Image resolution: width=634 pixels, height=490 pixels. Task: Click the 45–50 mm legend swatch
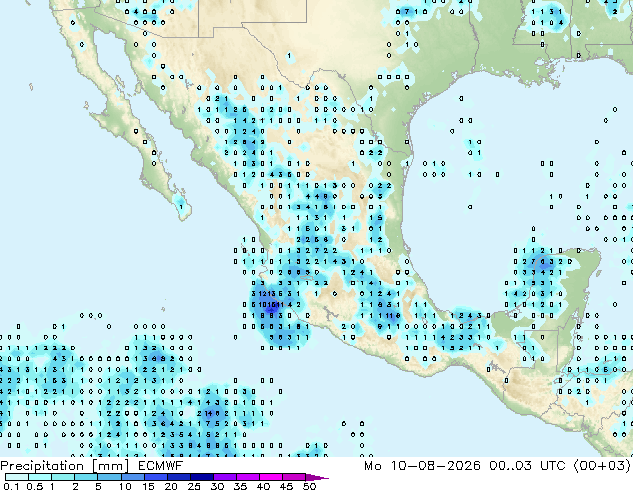tap(294, 477)
